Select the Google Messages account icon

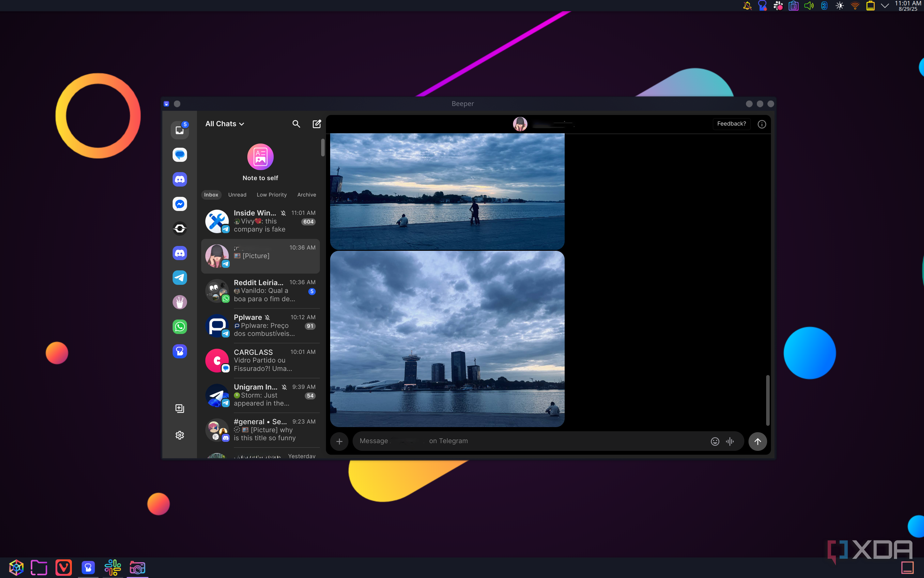point(179,155)
